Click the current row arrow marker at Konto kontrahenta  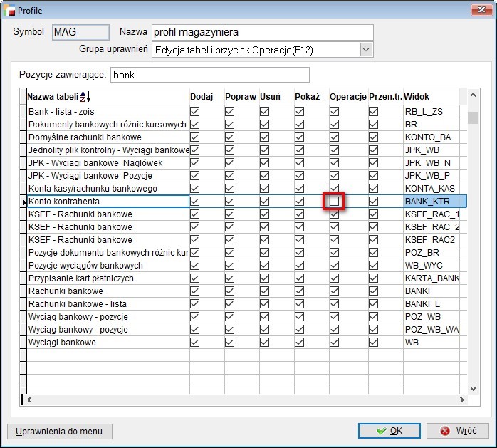coord(24,202)
